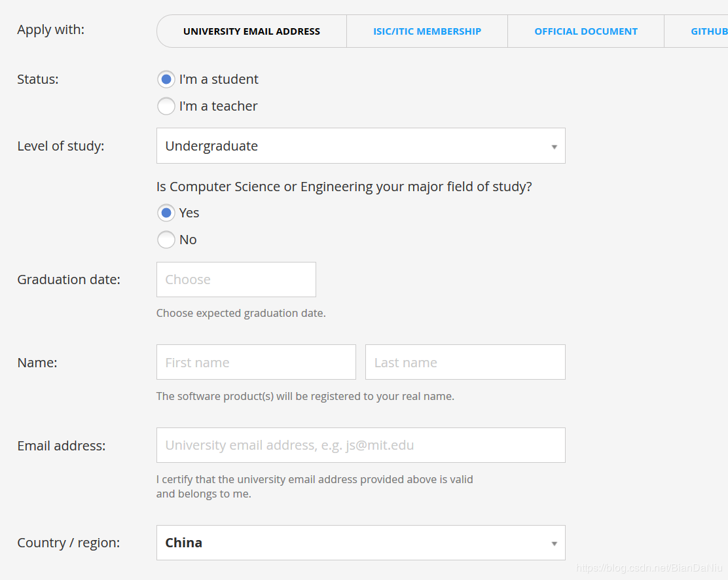Select the I'm a teacher radio button
This screenshot has width=728, height=580.
pos(166,106)
